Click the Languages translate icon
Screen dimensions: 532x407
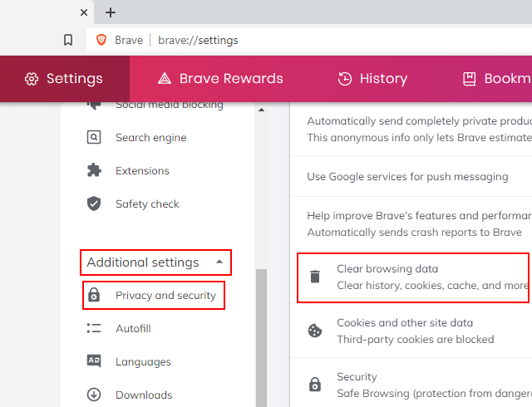coord(94,360)
